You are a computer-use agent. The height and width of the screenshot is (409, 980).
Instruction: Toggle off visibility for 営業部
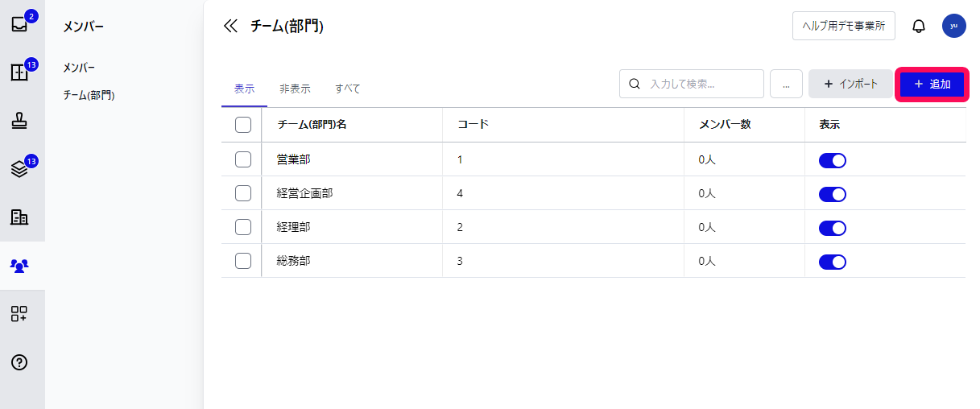click(832, 160)
